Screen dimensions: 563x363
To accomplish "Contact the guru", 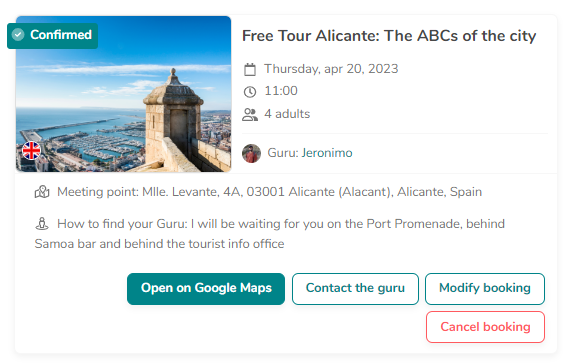I will click(355, 289).
